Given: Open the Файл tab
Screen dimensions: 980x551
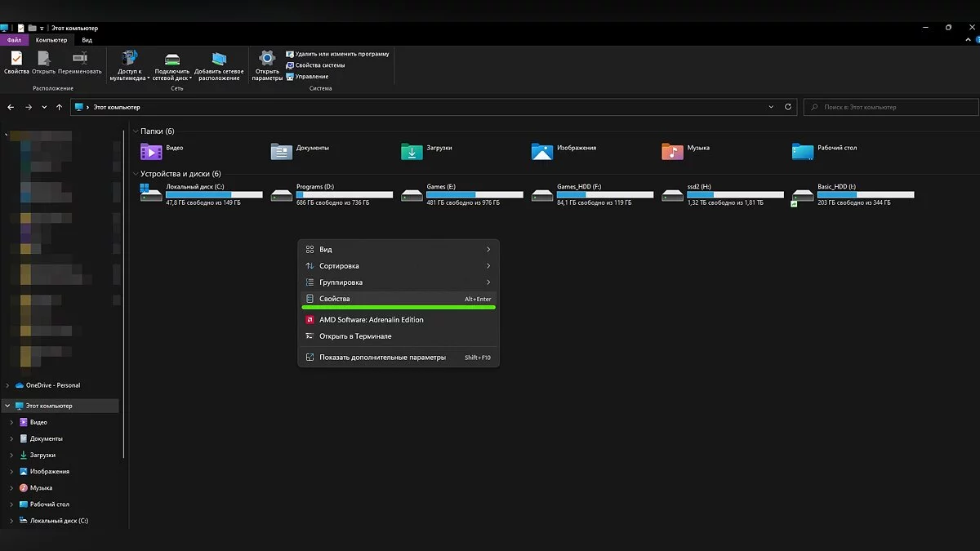Looking at the screenshot, I should 14,40.
